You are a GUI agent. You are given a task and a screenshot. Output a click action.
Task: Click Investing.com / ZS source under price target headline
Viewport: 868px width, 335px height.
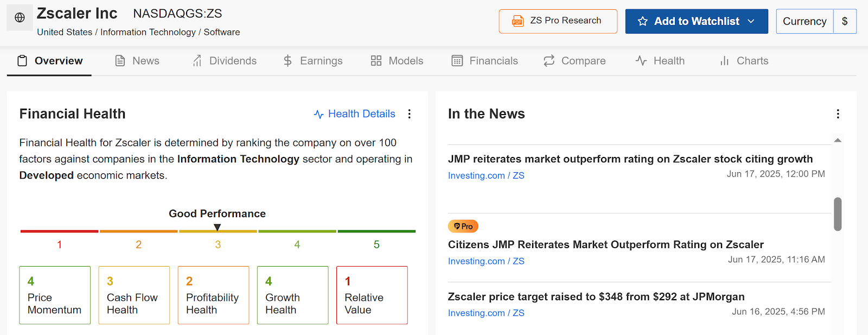pyautogui.click(x=486, y=313)
